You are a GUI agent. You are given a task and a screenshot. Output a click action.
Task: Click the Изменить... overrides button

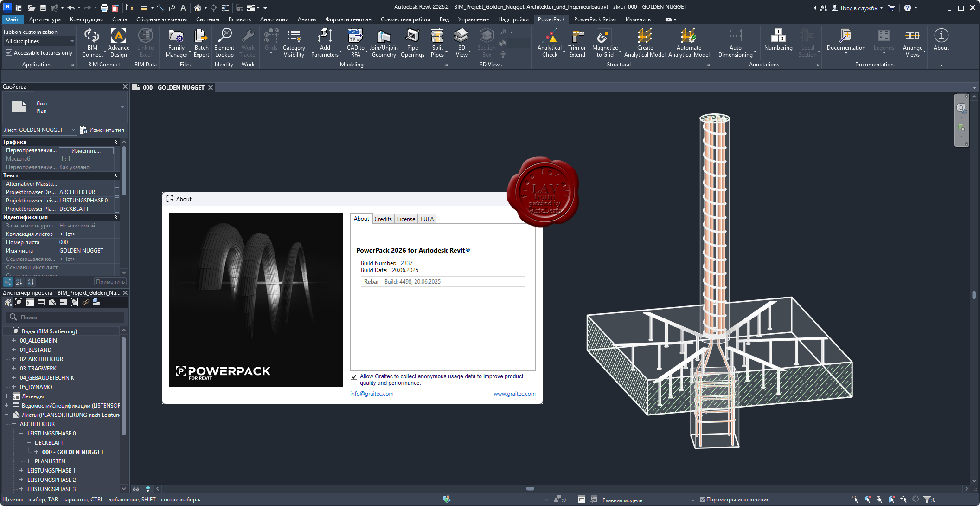[x=86, y=151]
